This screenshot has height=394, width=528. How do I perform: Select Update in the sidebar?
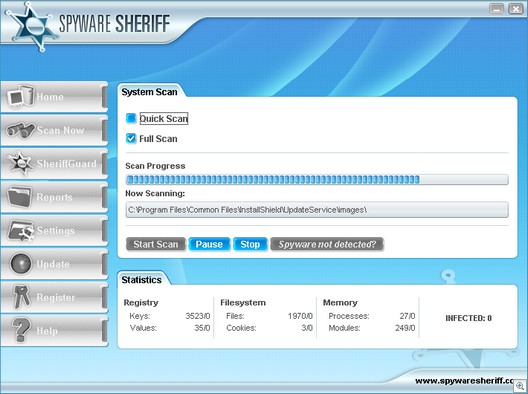(53, 264)
